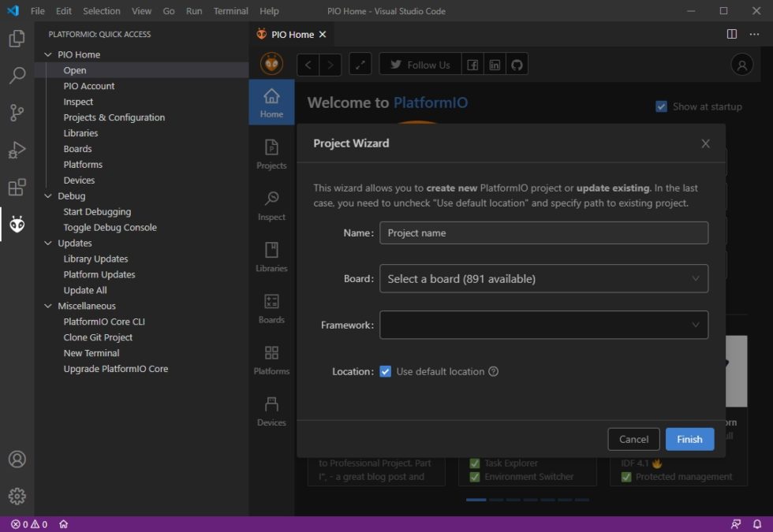The width and height of the screenshot is (773, 532).
Task: Click the LinkedIn icon in PIO toolbar
Action: point(495,65)
